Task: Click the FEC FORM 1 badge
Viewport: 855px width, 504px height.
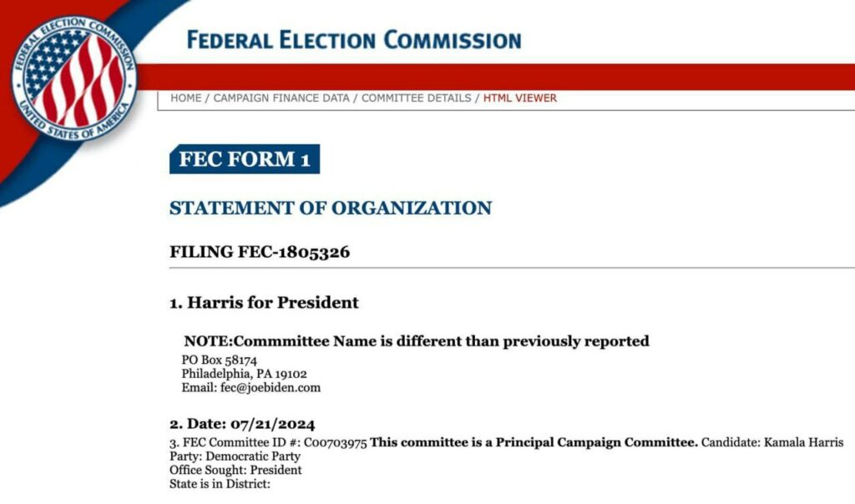Action: pos(245,159)
